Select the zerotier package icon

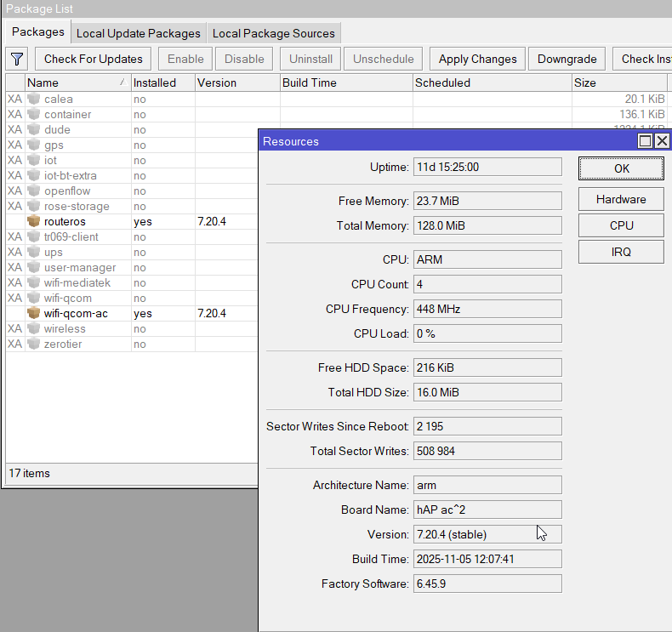click(x=34, y=344)
